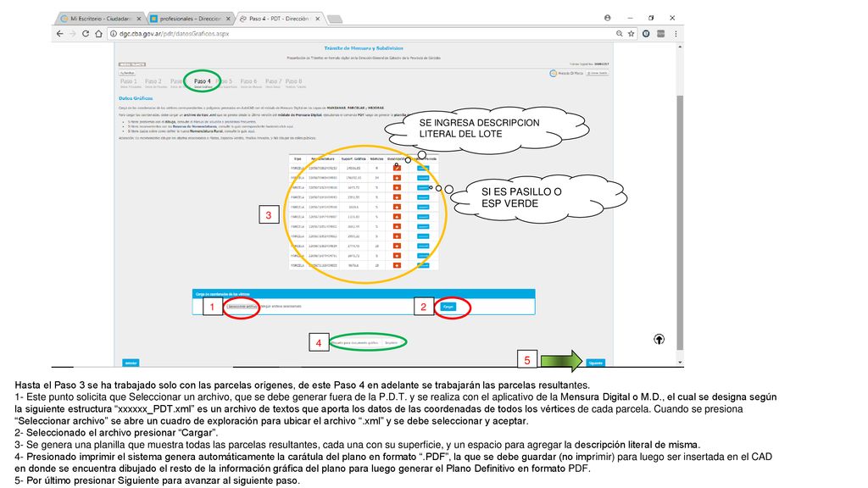
Task: Click blue Anterior button
Action: [131, 363]
